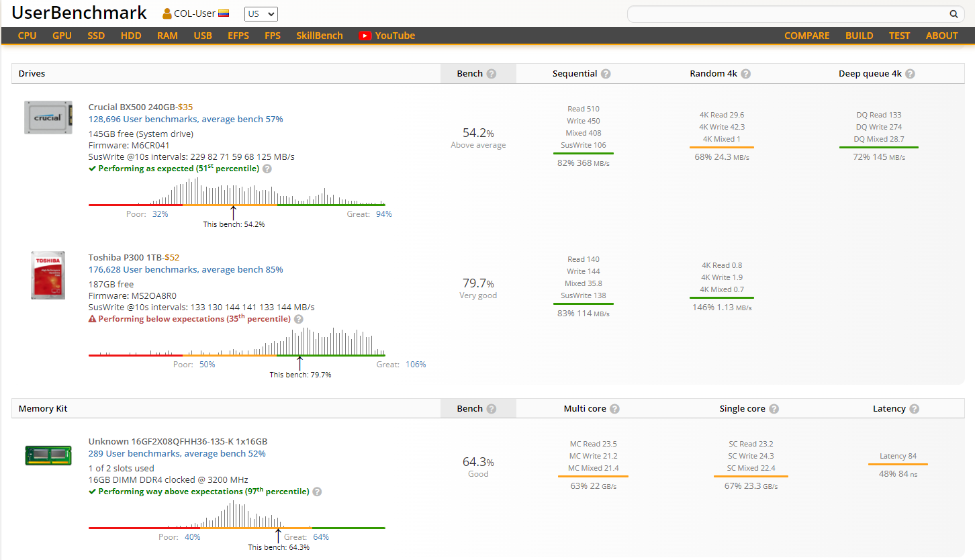Click Toshiba Great 106% value

tap(416, 365)
